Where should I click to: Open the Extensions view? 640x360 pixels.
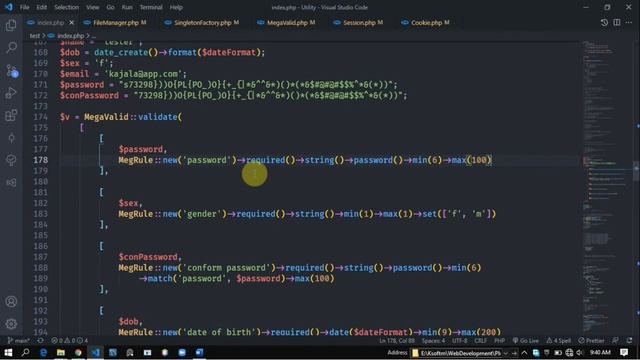coord(11,116)
